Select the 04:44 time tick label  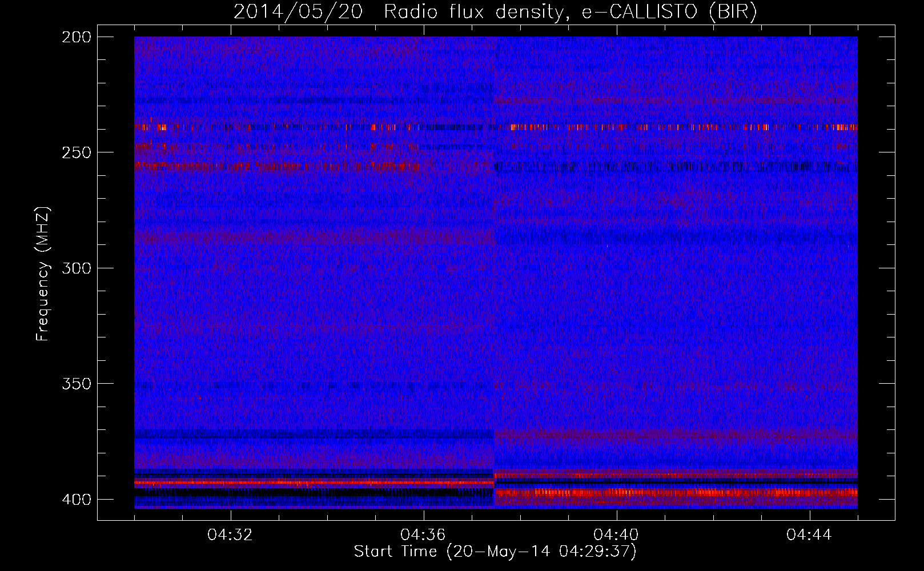click(x=809, y=535)
